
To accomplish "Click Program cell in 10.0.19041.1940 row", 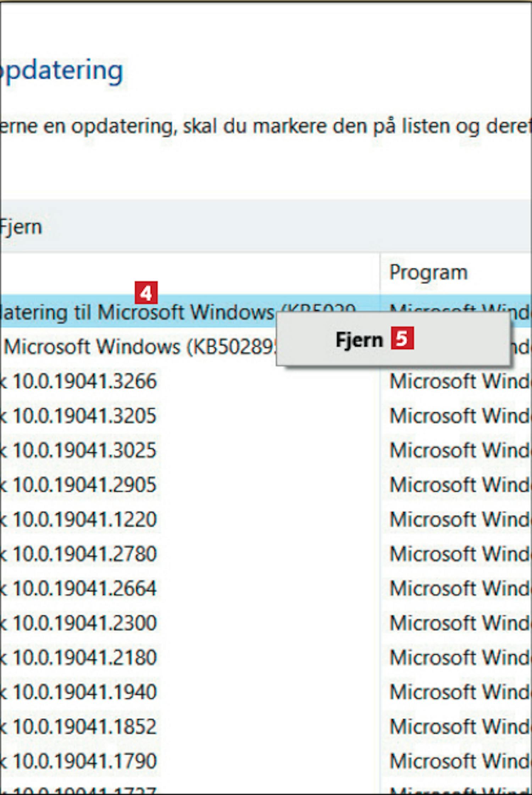I will (x=460, y=692).
